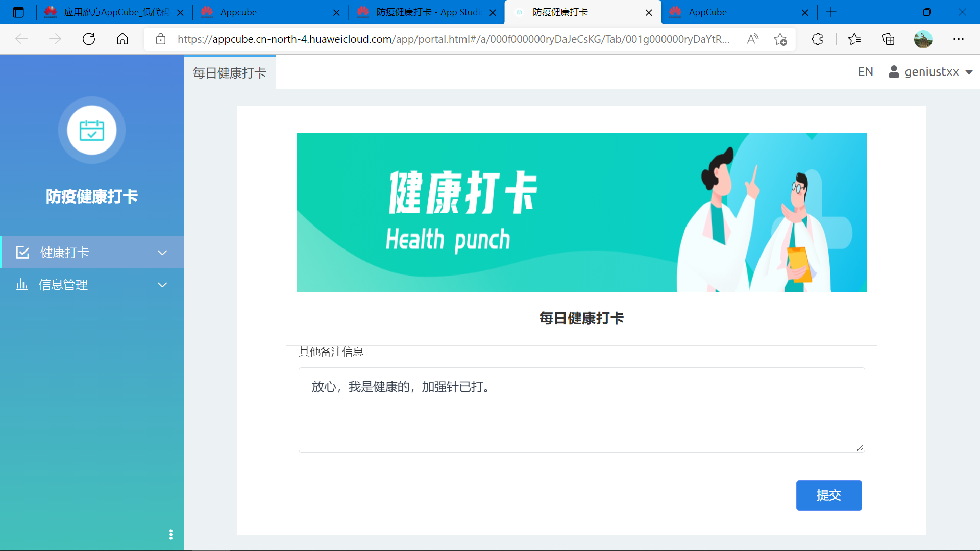Click the sidebar vertical dots icon

click(171, 534)
